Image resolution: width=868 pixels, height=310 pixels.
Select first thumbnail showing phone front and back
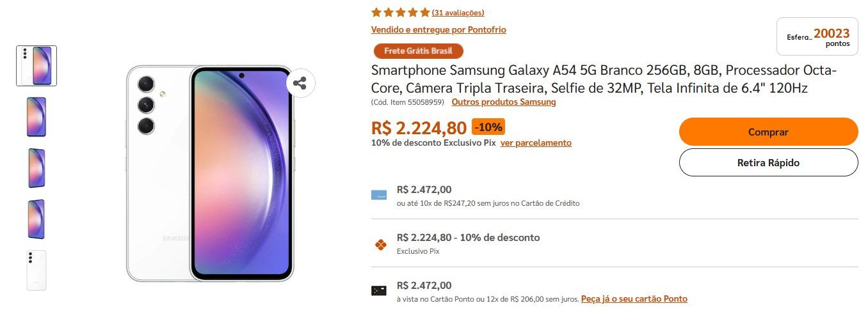[36, 66]
